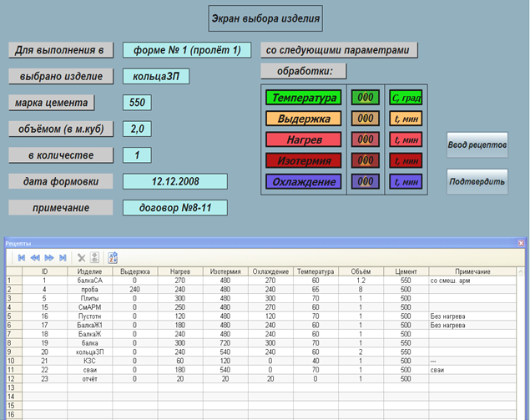
Task: Jump to last record in Рецепты toolbar
Action: pyautogui.click(x=63, y=258)
